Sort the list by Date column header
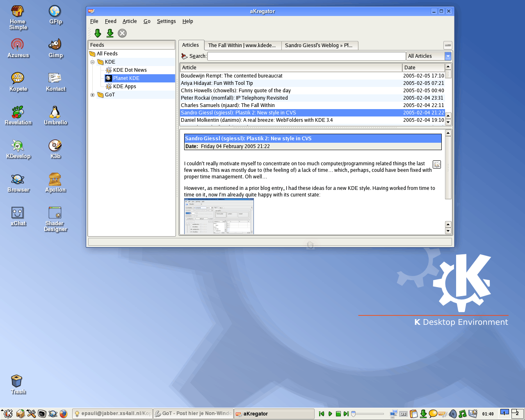The image size is (525, 420). 424,68
